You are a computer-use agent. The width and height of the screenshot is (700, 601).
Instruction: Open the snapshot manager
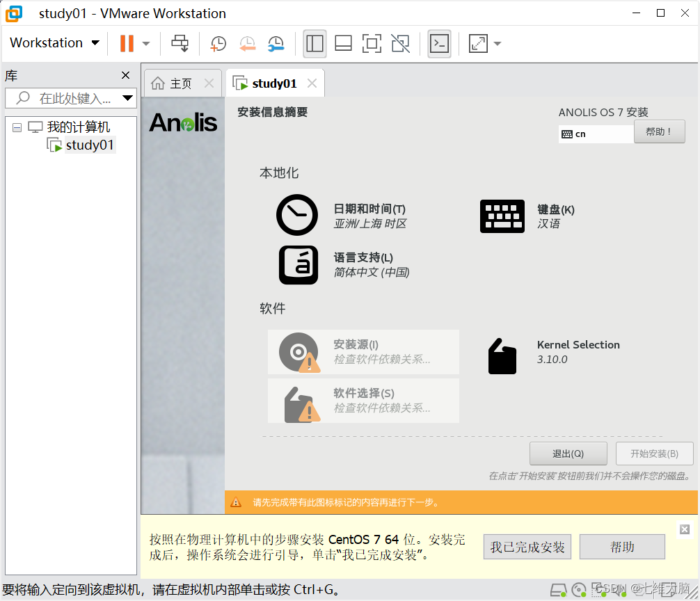point(276,44)
